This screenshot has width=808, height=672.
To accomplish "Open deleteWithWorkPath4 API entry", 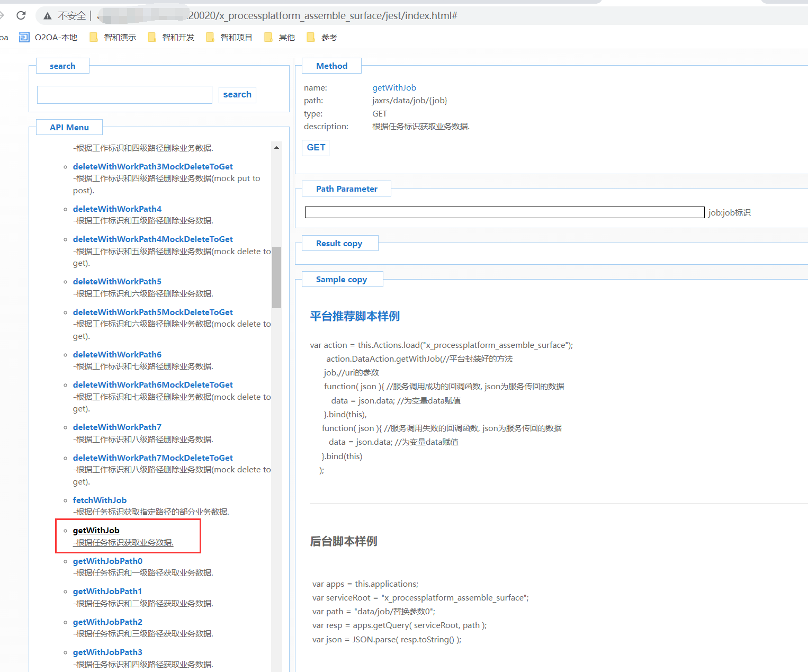I will [x=117, y=209].
